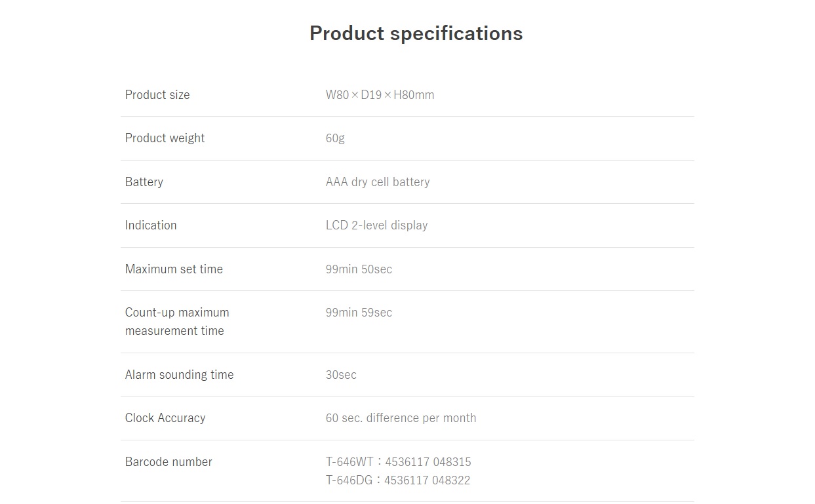815x504 pixels.
Task: Click the "99min 50sec" value
Action: (359, 269)
